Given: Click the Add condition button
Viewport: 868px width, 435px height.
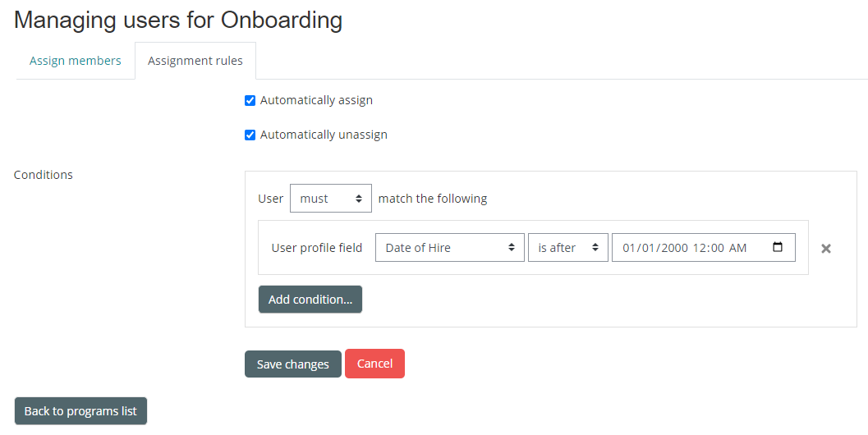Looking at the screenshot, I should [x=310, y=300].
